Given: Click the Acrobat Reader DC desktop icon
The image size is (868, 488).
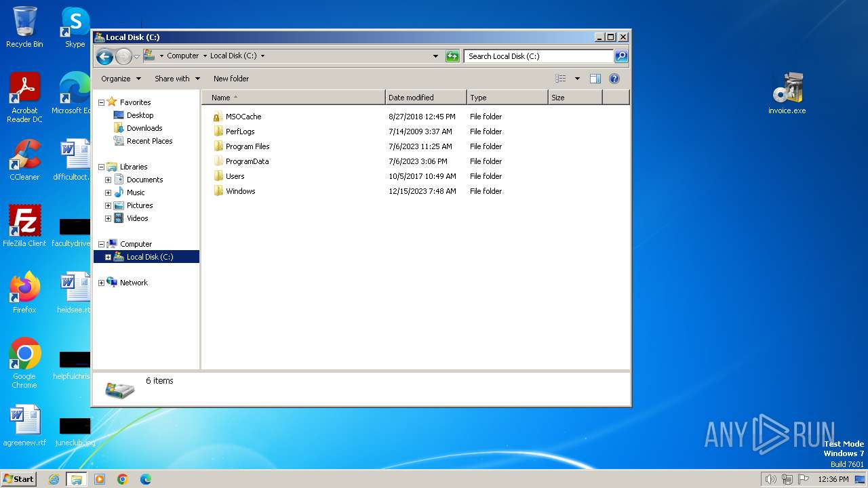Looking at the screenshot, I should tap(24, 98).
